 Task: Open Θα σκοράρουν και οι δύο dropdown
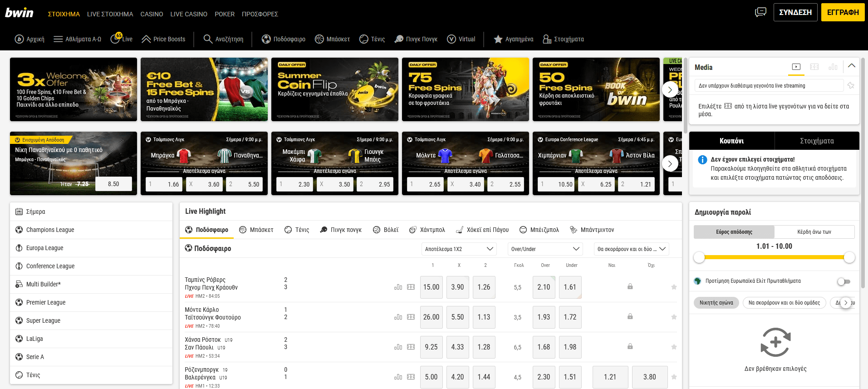631,249
